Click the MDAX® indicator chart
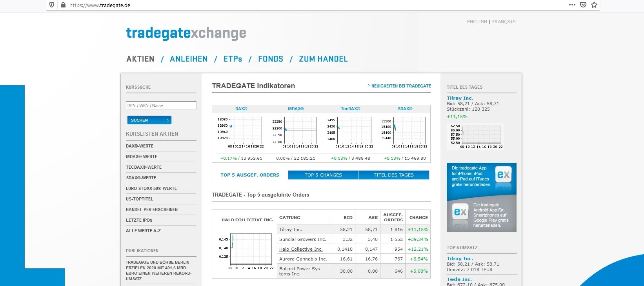The width and height of the screenshot is (644, 286). pos(295,132)
